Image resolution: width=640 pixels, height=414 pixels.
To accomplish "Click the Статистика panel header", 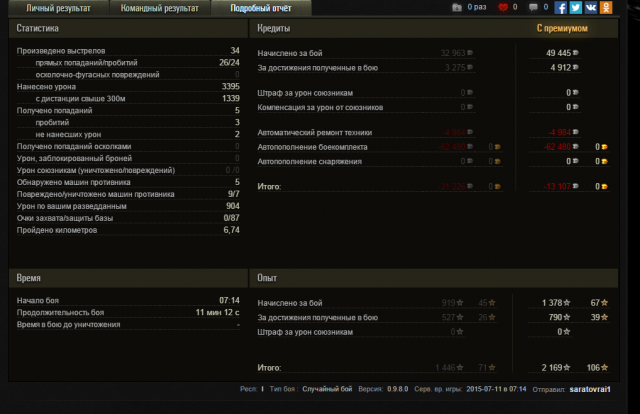I will click(38, 29).
